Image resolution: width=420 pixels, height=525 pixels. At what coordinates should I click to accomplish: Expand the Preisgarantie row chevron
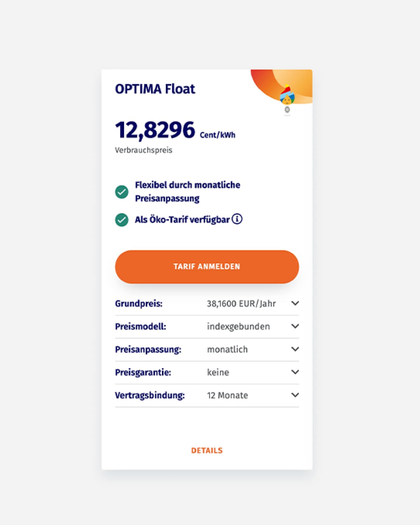pyautogui.click(x=295, y=372)
